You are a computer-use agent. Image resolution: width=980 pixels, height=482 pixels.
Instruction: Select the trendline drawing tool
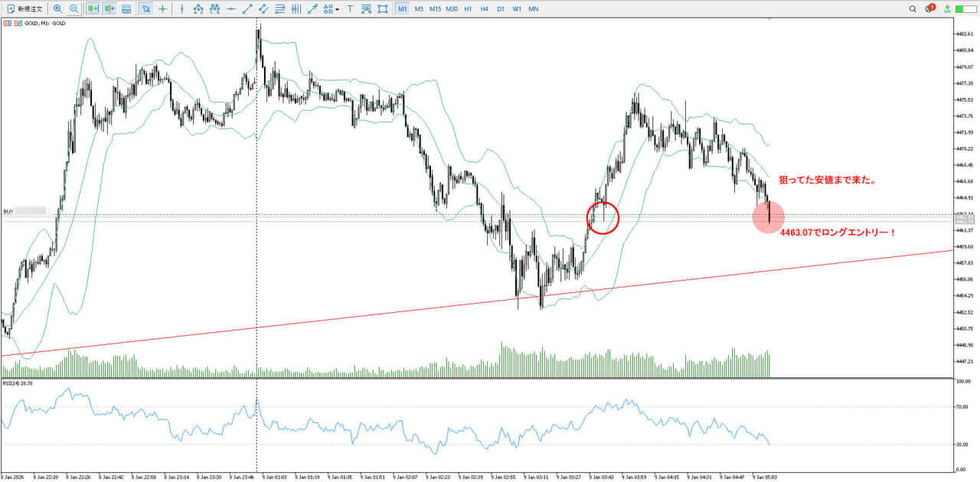coord(247,9)
